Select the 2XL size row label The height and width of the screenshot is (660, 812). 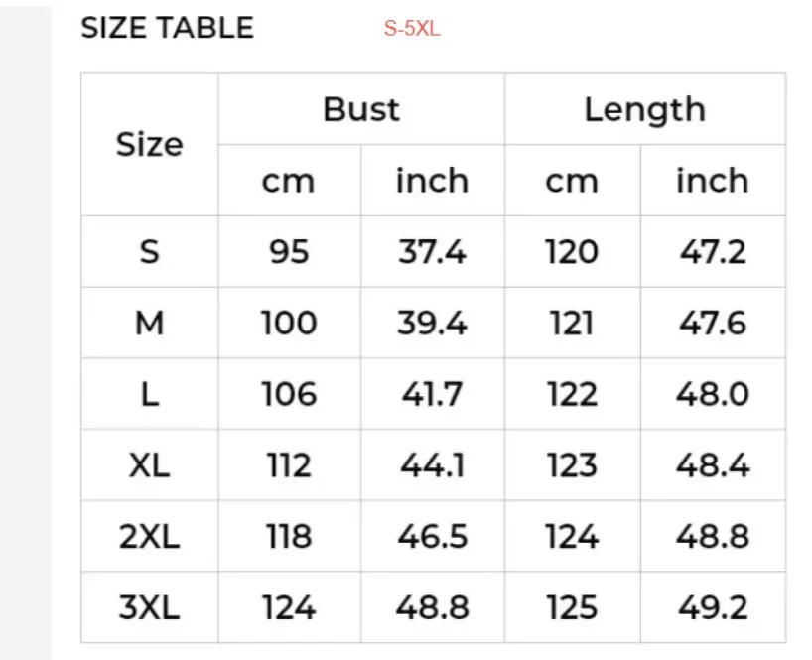150,537
